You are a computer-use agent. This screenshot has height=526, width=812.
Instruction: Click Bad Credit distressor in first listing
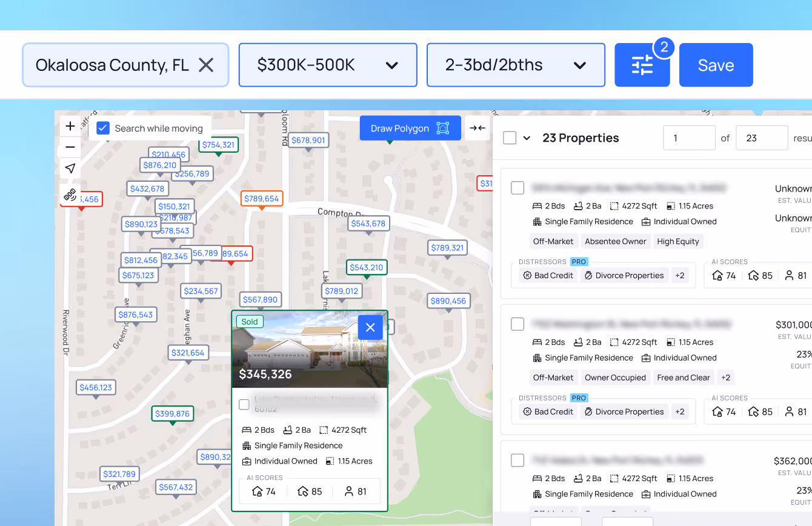click(x=548, y=275)
